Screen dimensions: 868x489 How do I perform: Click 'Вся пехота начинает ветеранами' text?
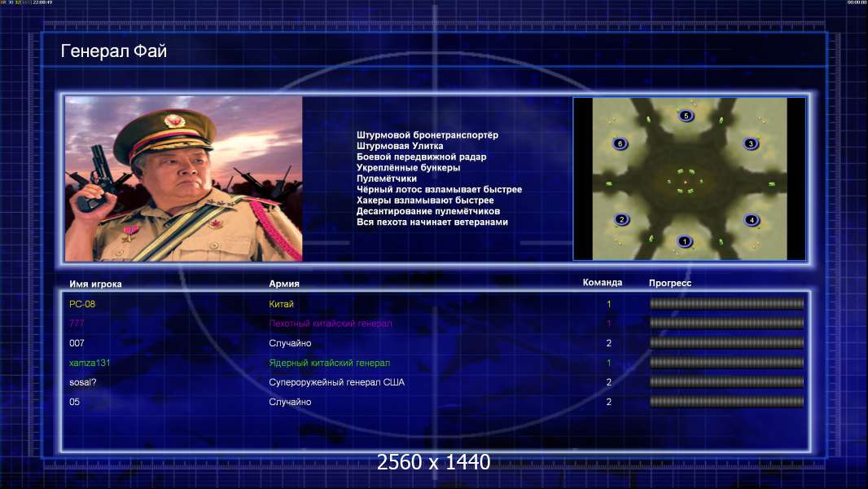pyautogui.click(x=432, y=222)
